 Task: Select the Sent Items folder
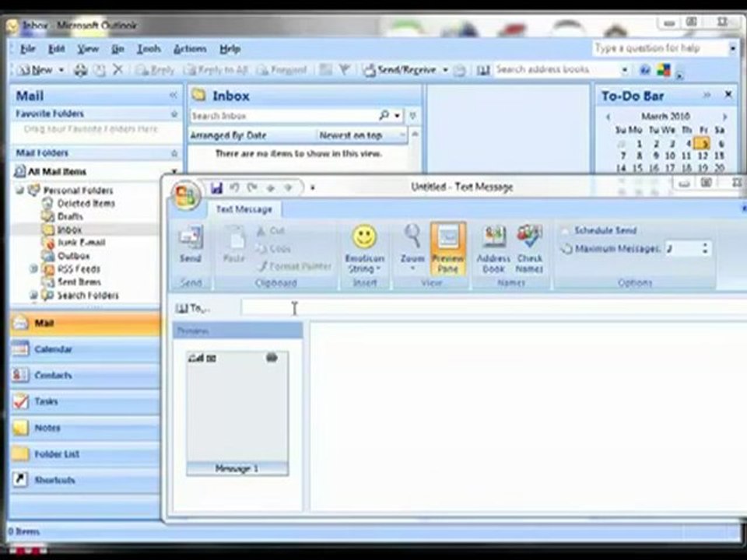[79, 282]
